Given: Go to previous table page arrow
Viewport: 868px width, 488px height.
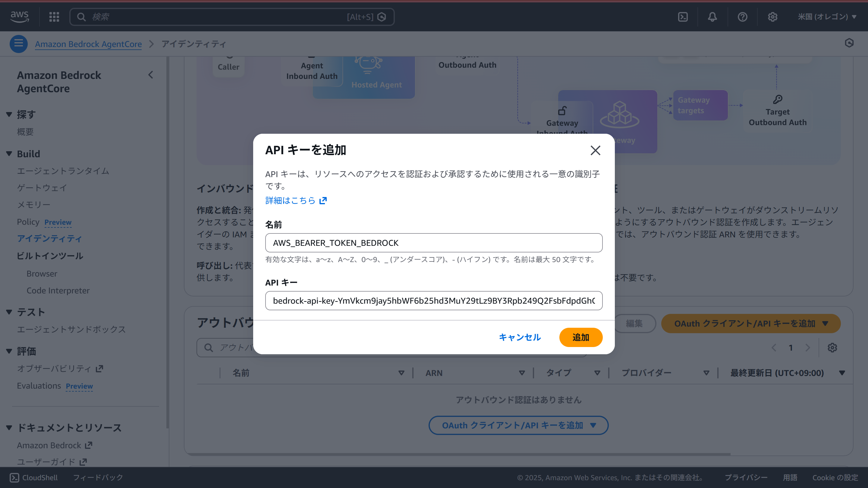Looking at the screenshot, I should (x=774, y=348).
